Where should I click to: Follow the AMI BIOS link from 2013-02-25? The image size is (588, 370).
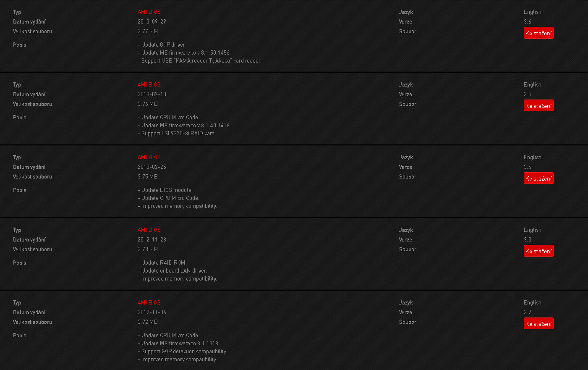149,157
